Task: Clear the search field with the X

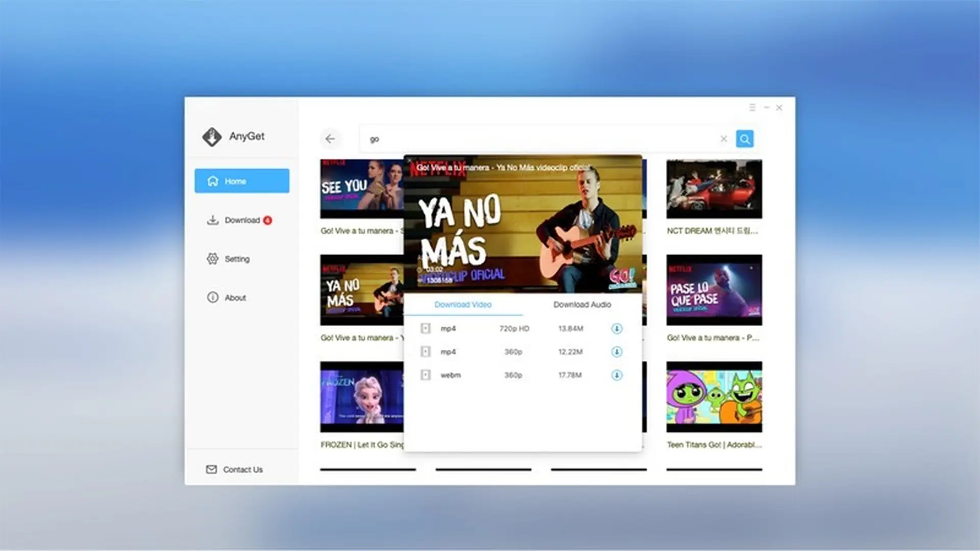Action: point(723,138)
